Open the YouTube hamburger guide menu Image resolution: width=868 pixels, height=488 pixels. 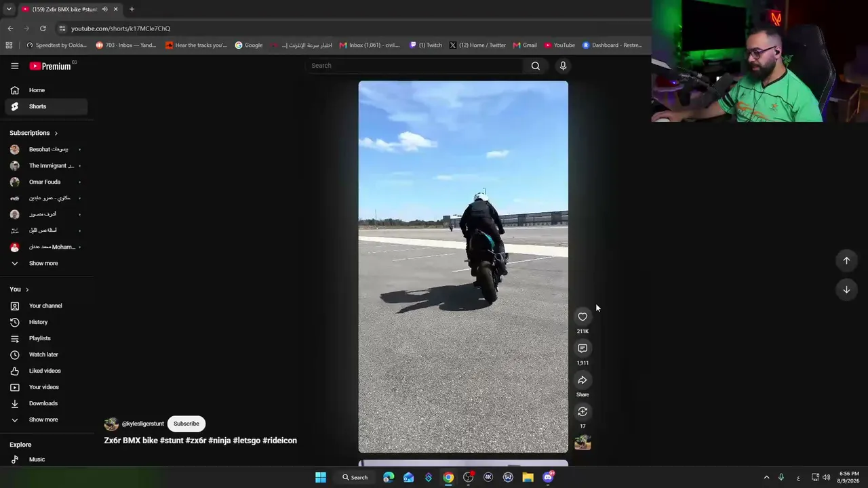pos(14,66)
